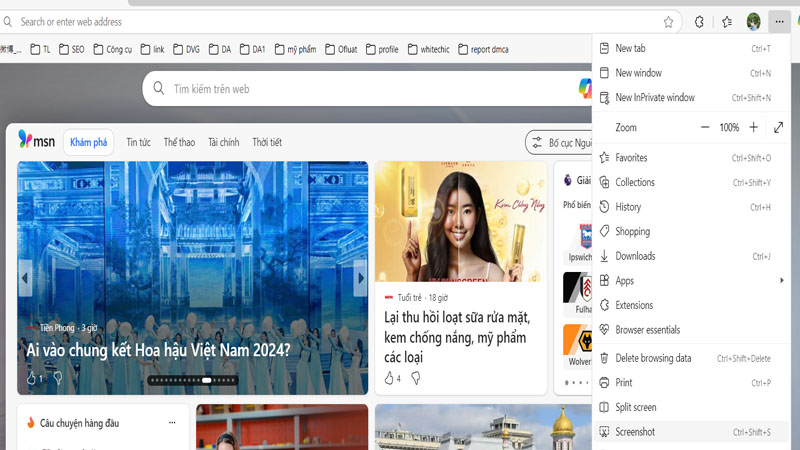The width and height of the screenshot is (800, 450).
Task: Open TL bookmark folder
Action: coord(40,49)
